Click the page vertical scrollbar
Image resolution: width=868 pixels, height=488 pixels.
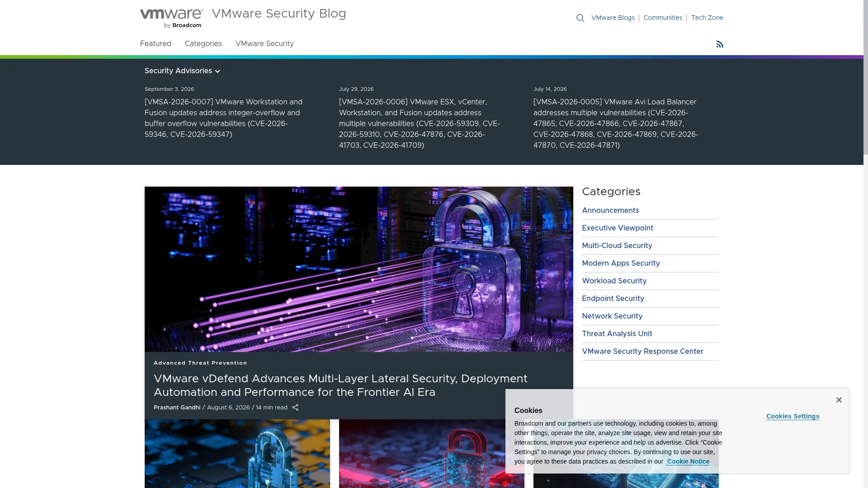coord(866,77)
